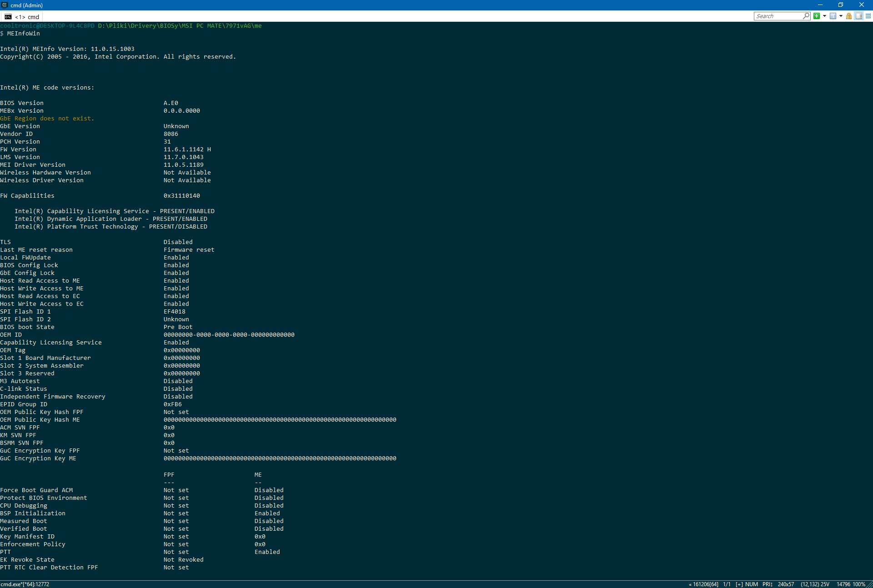The height and width of the screenshot is (588, 873).
Task: Click the resize grip at status bar corner
Action: [x=869, y=585]
